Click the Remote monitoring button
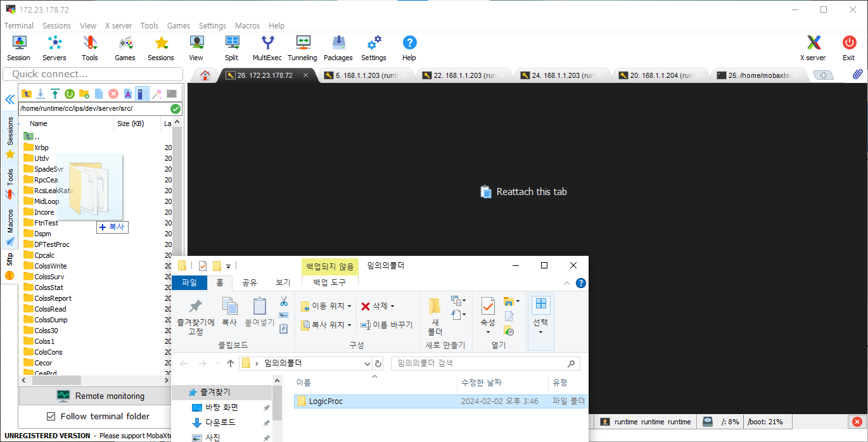Screen dimensions: 868x442 coord(101,396)
